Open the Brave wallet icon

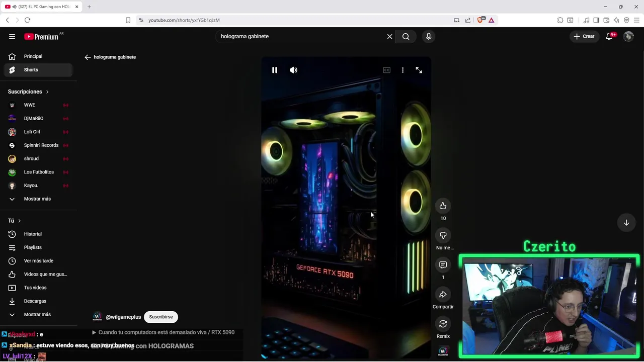[606, 20]
